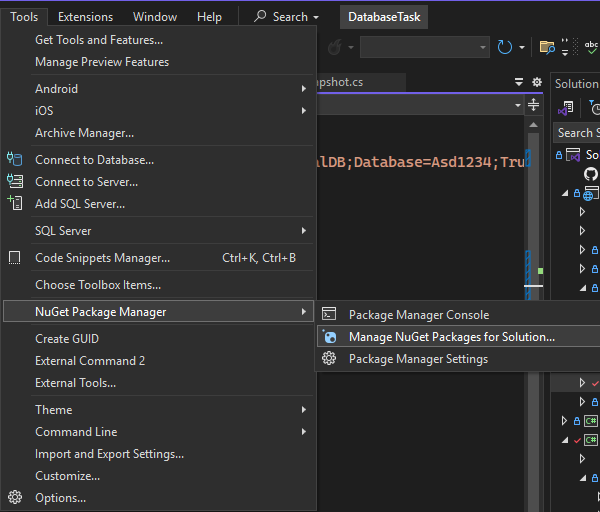This screenshot has height=512, width=600.
Task: Select Manage NuGet Packages for Solution
Action: tap(451, 337)
